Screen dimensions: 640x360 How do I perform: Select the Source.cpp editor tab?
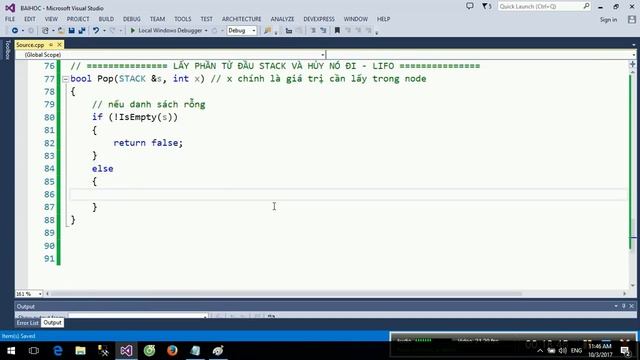coord(30,45)
